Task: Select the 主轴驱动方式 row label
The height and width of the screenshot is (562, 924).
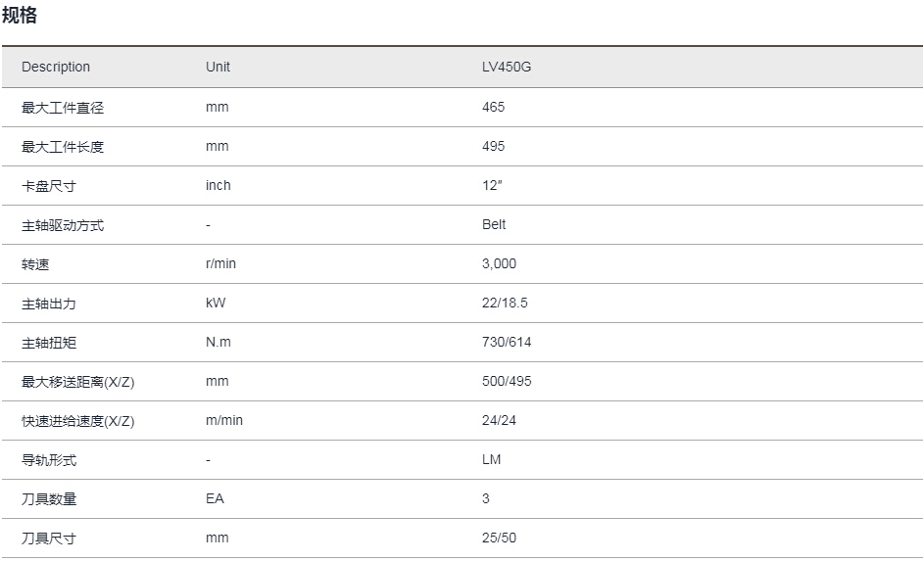Action: (63, 224)
